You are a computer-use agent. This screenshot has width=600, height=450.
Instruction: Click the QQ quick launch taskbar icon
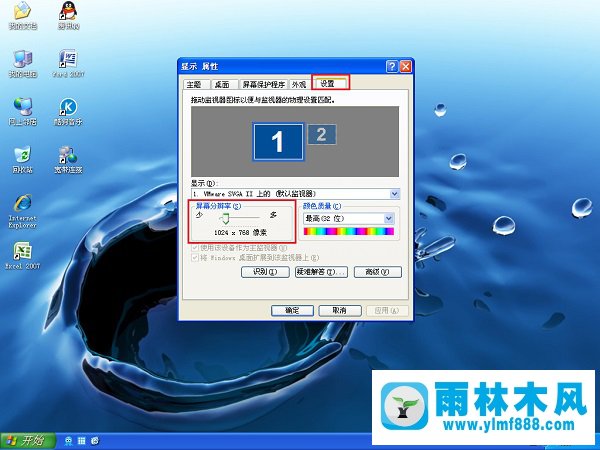point(68,441)
